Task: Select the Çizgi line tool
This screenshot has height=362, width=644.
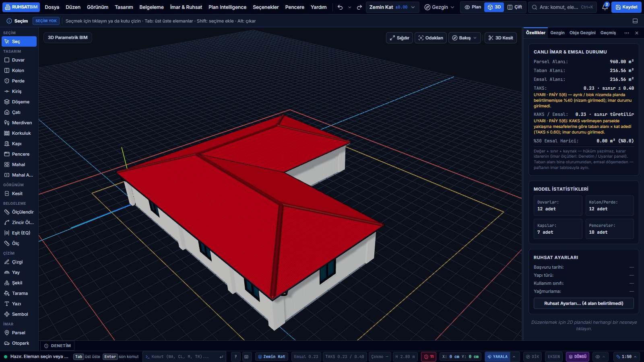Action: click(19, 262)
